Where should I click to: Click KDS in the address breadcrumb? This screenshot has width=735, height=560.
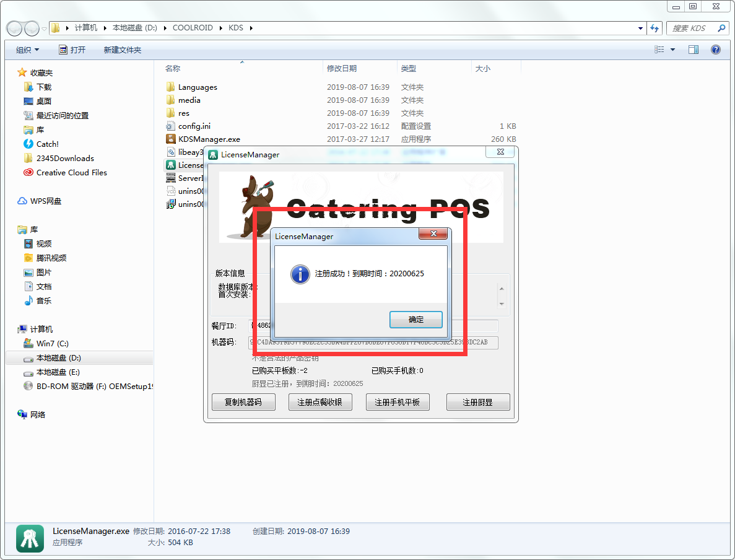click(x=236, y=28)
